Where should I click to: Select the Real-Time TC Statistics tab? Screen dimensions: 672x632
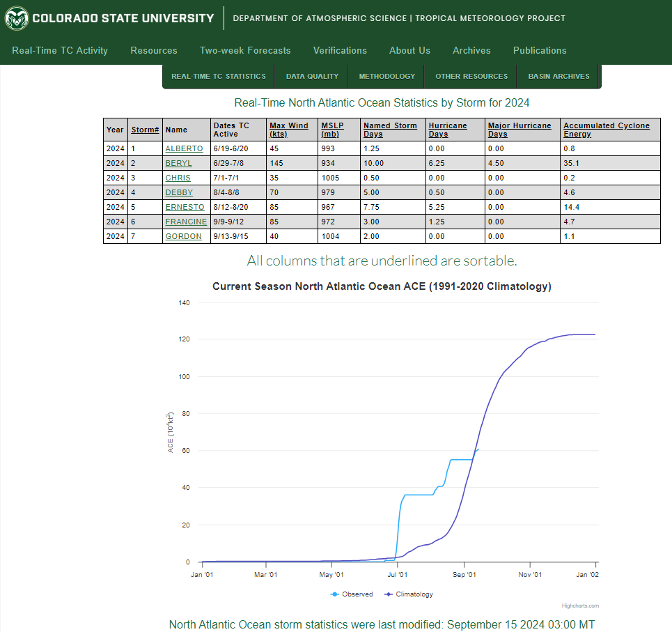point(219,77)
